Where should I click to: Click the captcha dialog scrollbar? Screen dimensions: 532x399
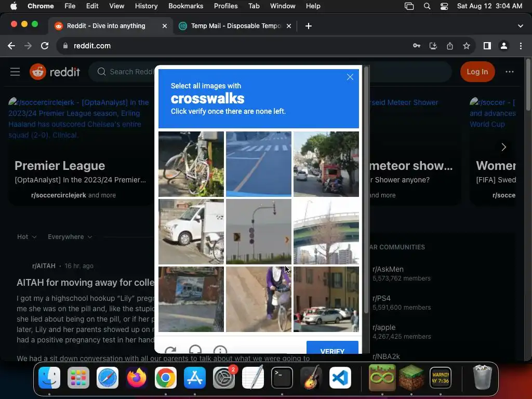pyautogui.click(x=366, y=190)
